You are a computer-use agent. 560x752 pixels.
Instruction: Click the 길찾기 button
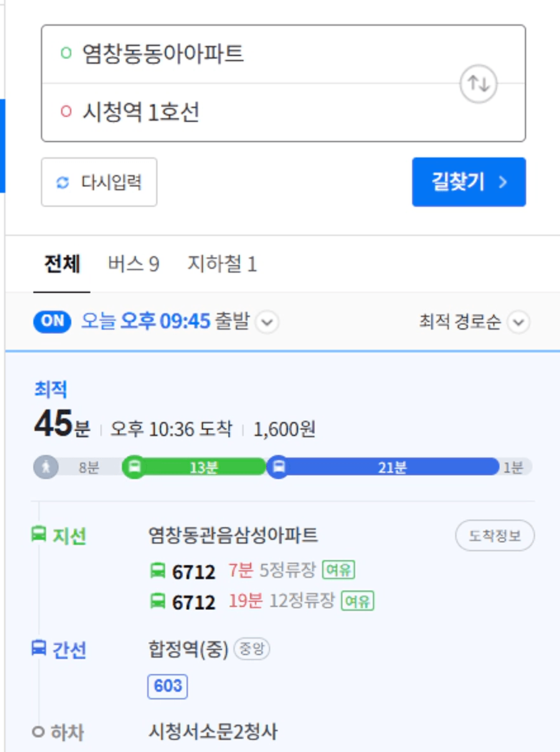(x=469, y=182)
